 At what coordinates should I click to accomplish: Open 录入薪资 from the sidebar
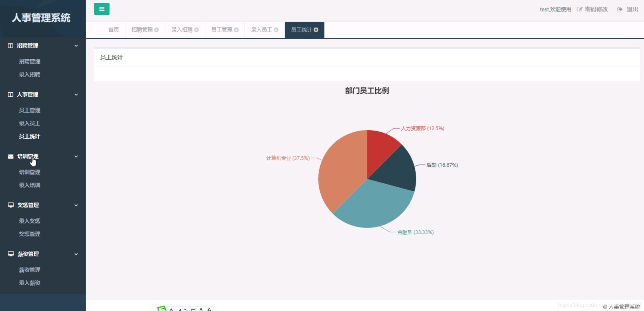click(x=30, y=283)
